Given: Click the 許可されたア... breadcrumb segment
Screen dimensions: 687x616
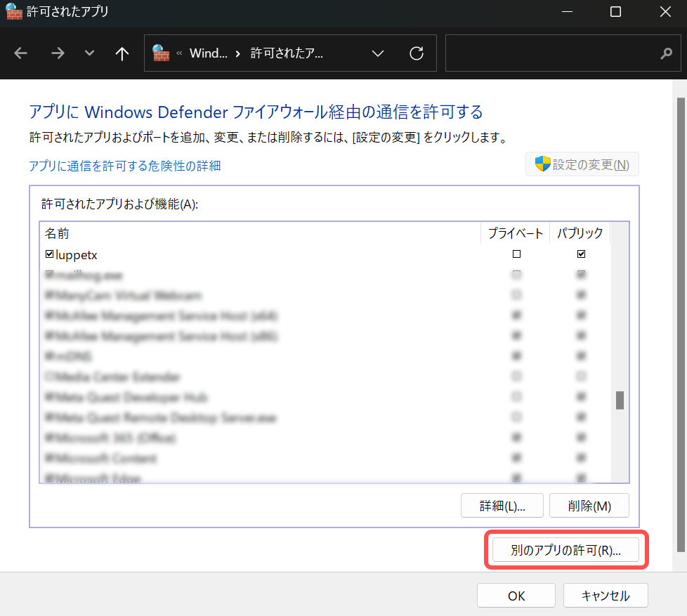Looking at the screenshot, I should pyautogui.click(x=287, y=54).
